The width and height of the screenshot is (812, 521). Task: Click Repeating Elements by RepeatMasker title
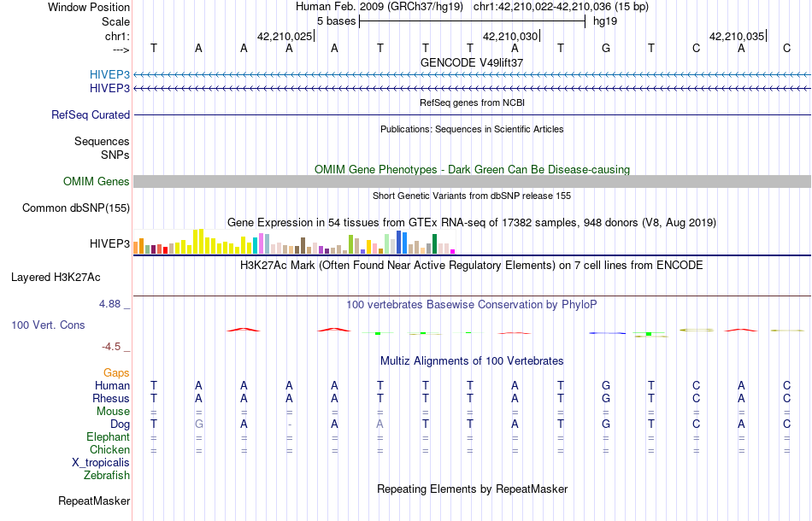click(472, 489)
